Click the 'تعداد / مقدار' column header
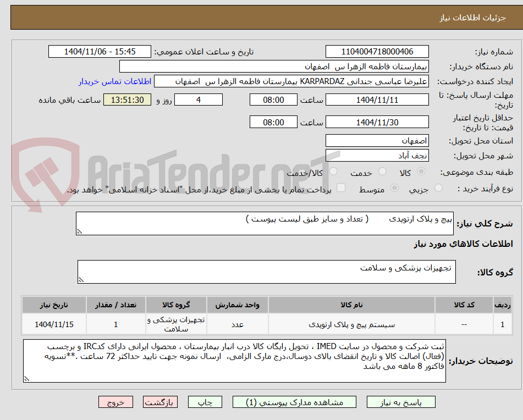This screenshot has width=523, height=420. coord(115,305)
